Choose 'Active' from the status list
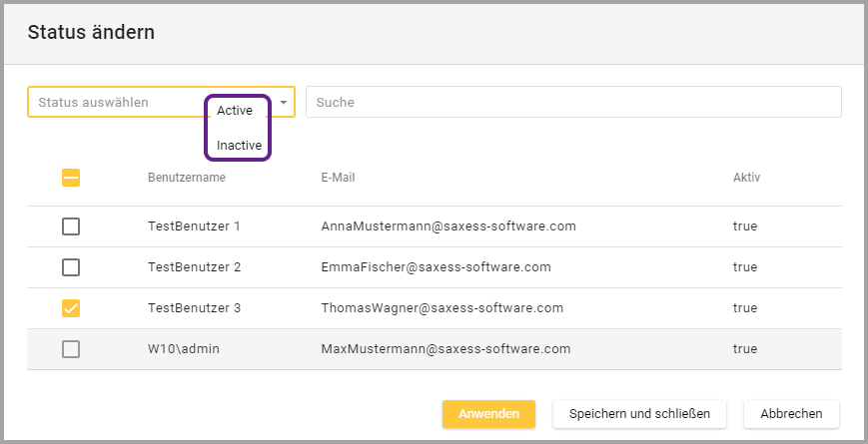Viewport: 868px width, 444px height. point(235,111)
